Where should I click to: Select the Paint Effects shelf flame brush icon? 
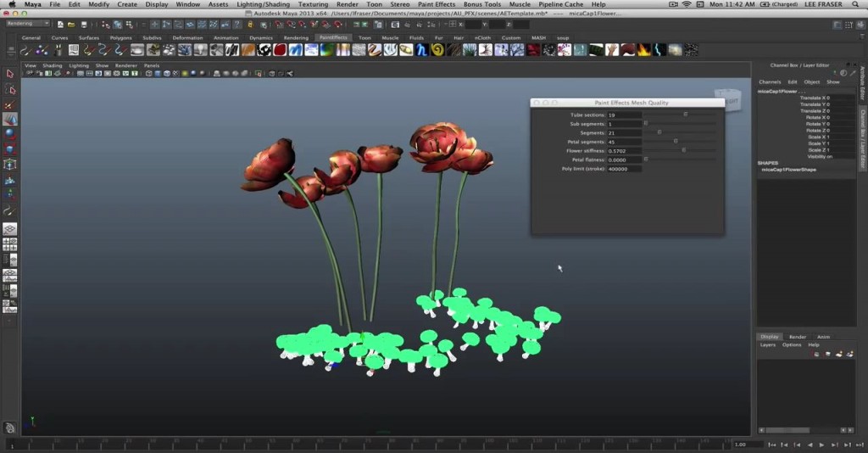coord(643,50)
